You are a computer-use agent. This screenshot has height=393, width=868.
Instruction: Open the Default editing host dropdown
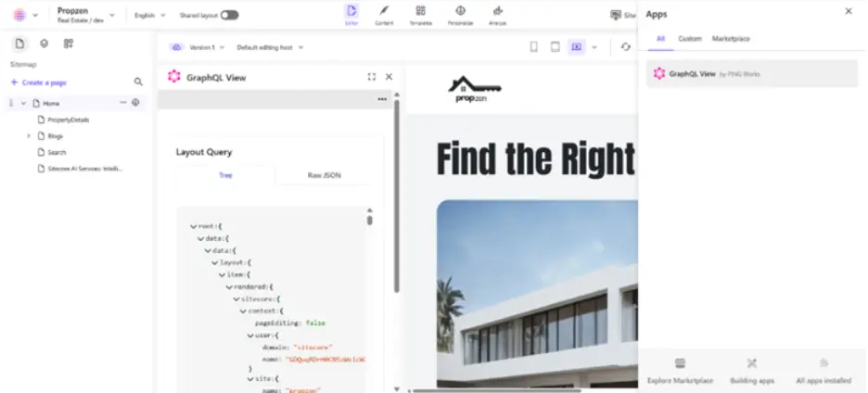pos(270,47)
